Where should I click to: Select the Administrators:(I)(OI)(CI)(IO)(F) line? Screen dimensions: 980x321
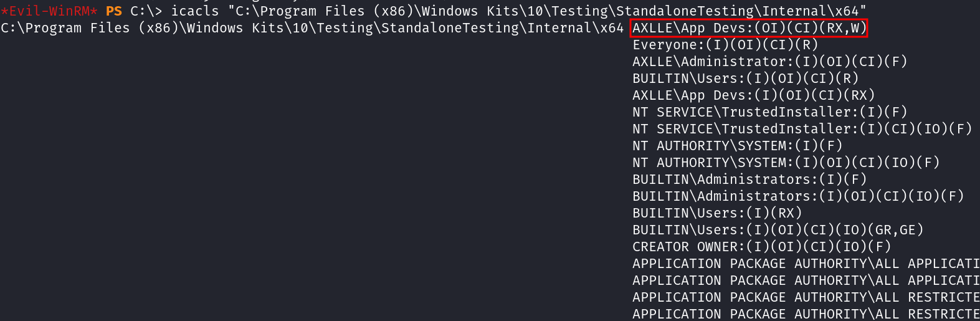click(x=798, y=196)
